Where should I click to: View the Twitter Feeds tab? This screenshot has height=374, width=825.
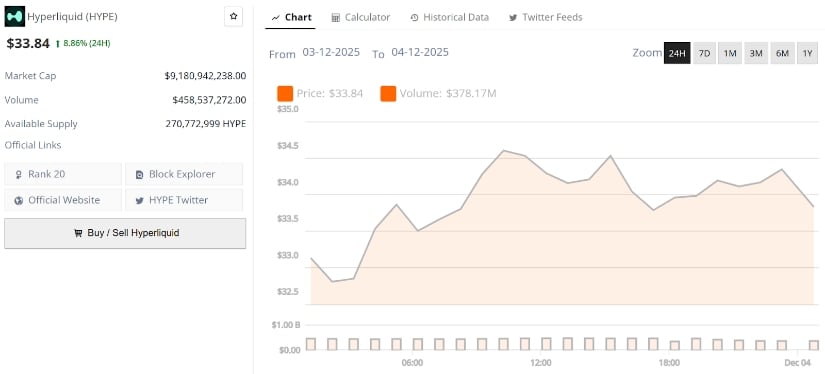(546, 17)
